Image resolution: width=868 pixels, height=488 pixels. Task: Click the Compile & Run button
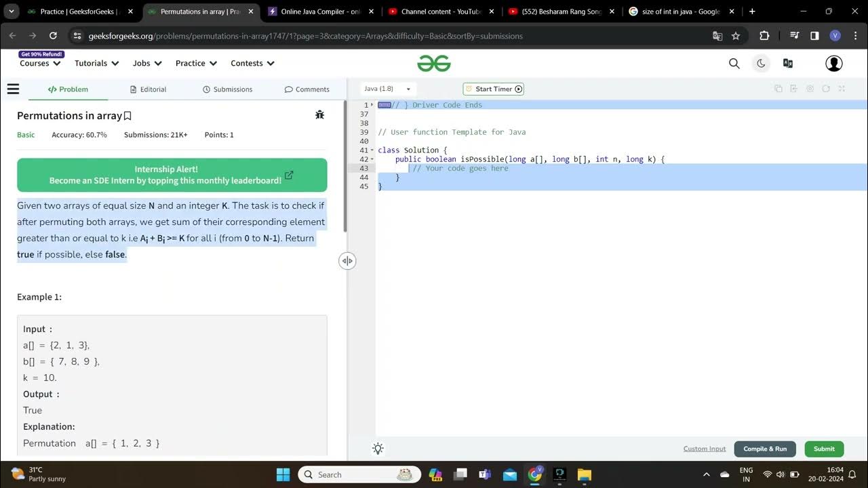pos(765,449)
